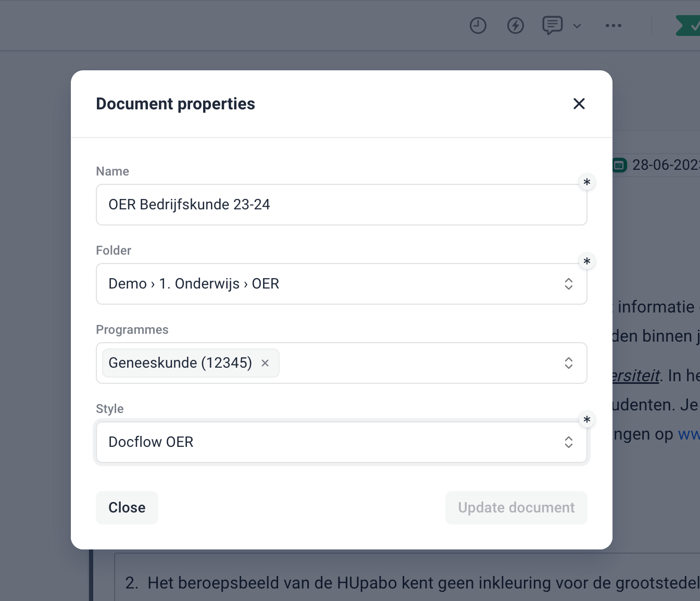Expand the Programmes selector arrows

click(x=569, y=363)
